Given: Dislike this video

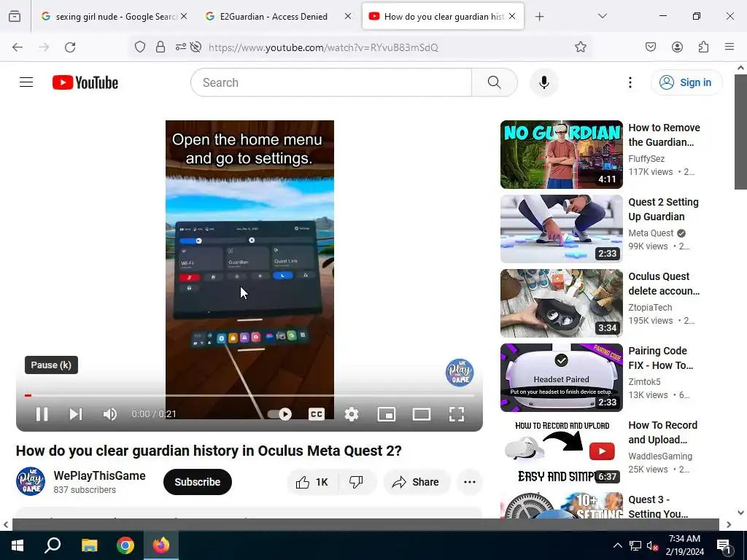Looking at the screenshot, I should (356, 482).
